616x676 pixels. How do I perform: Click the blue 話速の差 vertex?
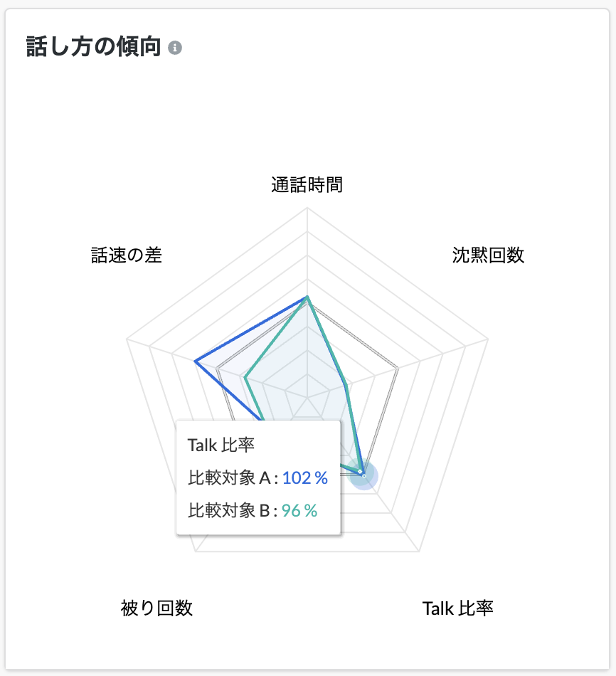(x=196, y=361)
